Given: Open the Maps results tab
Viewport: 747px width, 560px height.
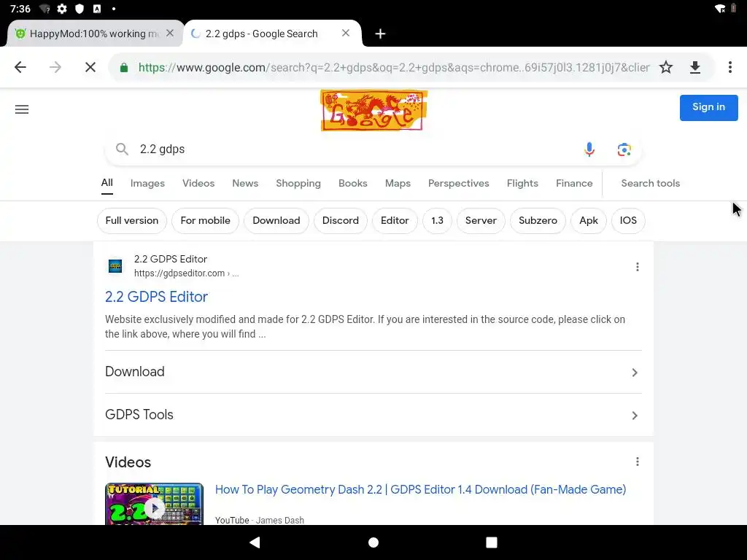Looking at the screenshot, I should (398, 183).
